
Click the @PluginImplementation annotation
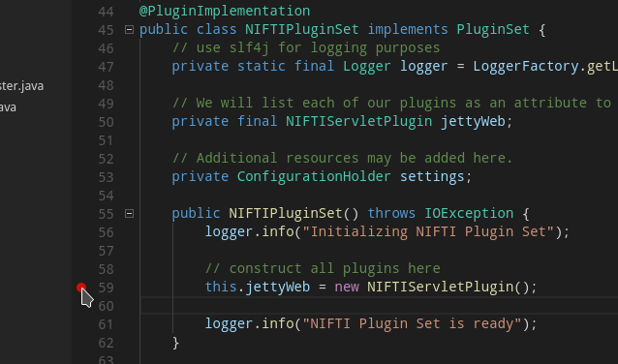(225, 11)
